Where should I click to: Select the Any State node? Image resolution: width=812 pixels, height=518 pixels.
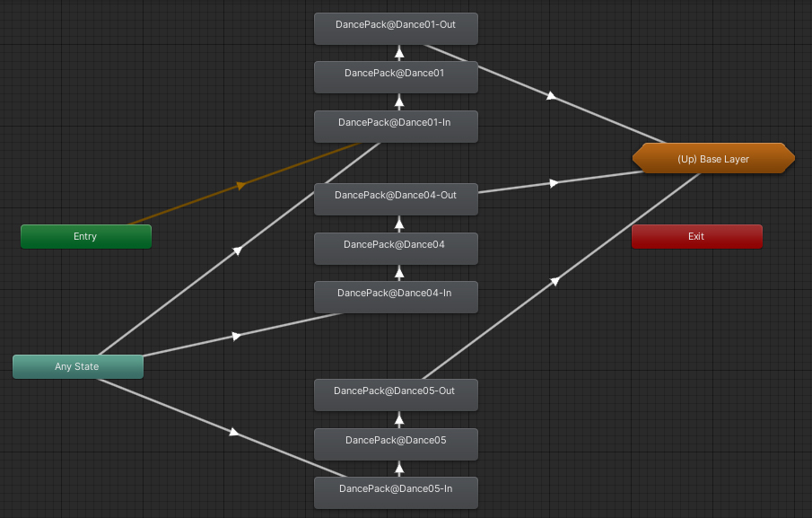[x=77, y=366]
